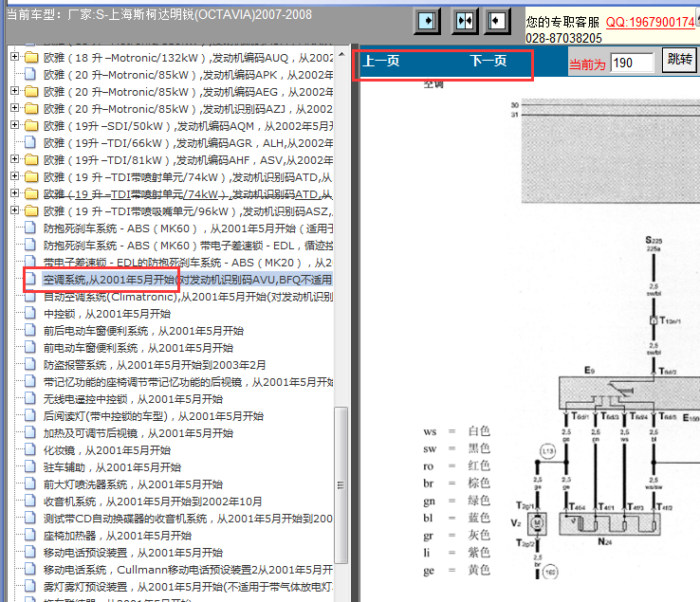Expand the 发动机编码AUQ 132kW folder node
Viewport: 700px width, 602px height.
[14, 58]
